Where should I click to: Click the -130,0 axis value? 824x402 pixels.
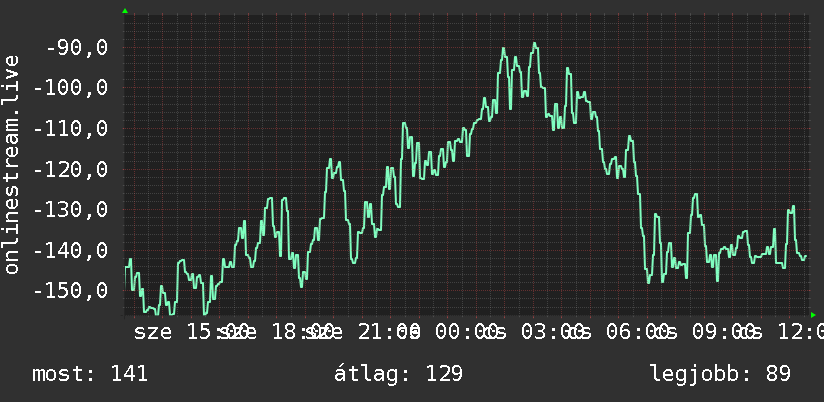(x=71, y=210)
